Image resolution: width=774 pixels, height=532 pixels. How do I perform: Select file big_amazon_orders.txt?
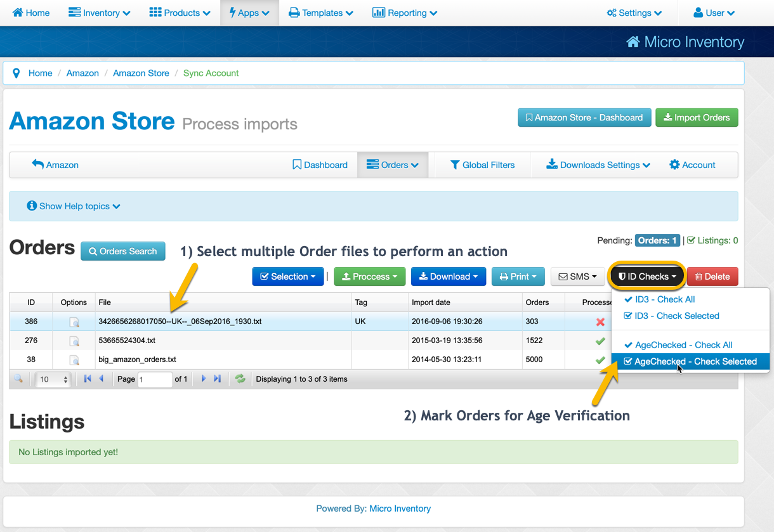pos(137,360)
